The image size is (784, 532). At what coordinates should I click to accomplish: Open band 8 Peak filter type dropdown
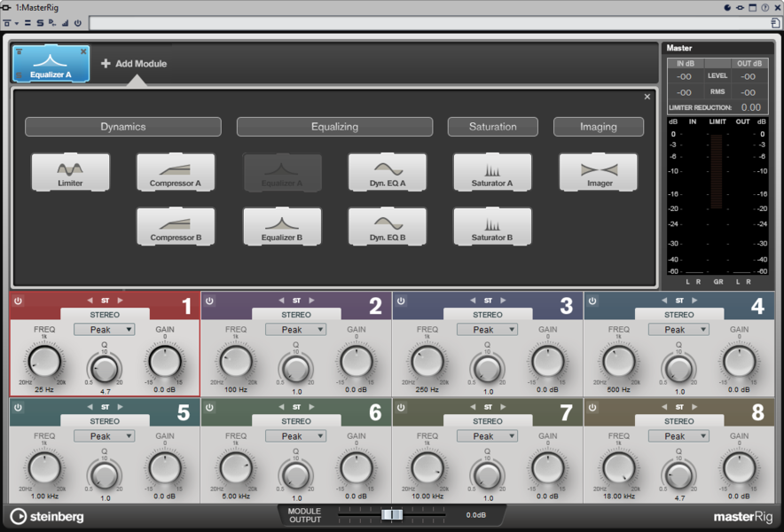click(678, 436)
